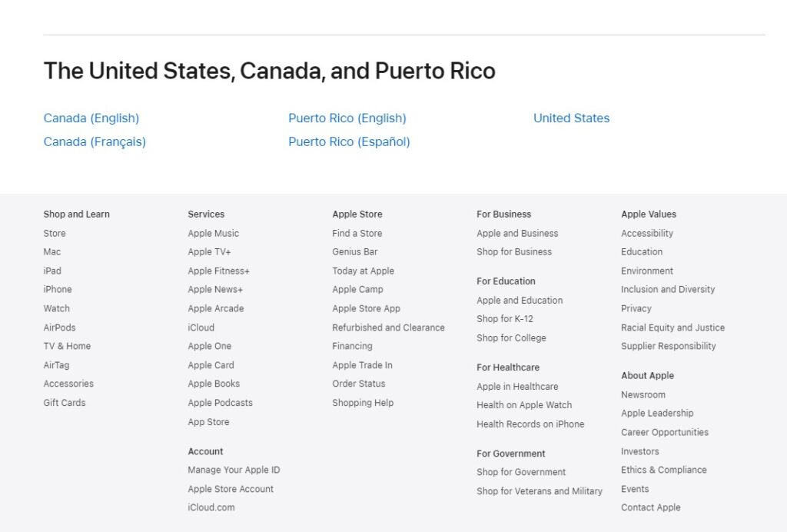Open Manage Your Apple ID link
Screen dimensions: 787x532
[x=234, y=470]
